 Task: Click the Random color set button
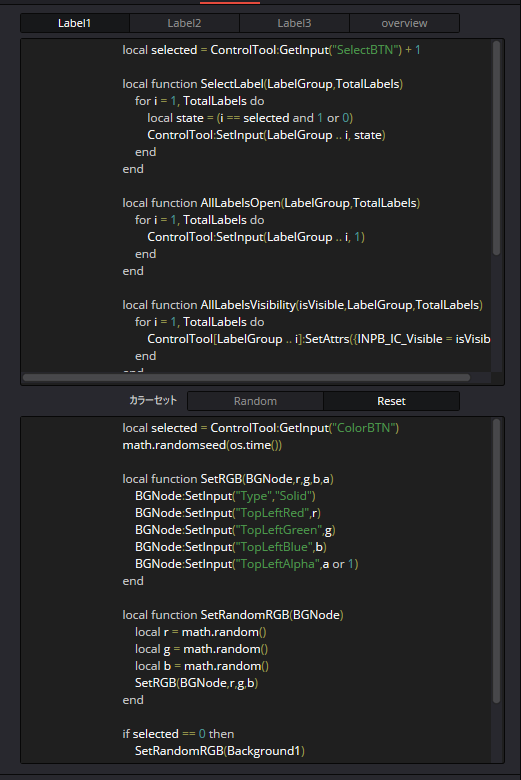(255, 401)
